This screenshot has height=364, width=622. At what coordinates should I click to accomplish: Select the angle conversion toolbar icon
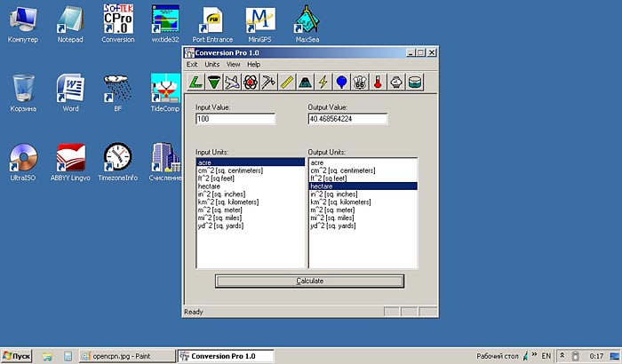pos(195,82)
